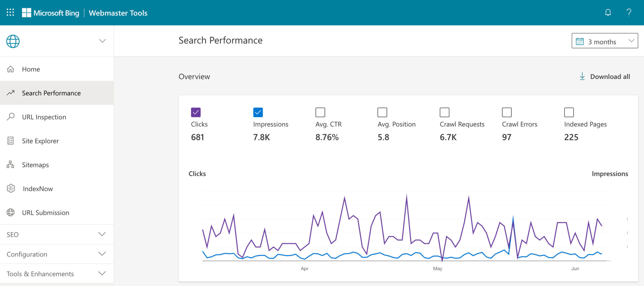Click the Overview section heading
644x286 pixels.
click(194, 76)
